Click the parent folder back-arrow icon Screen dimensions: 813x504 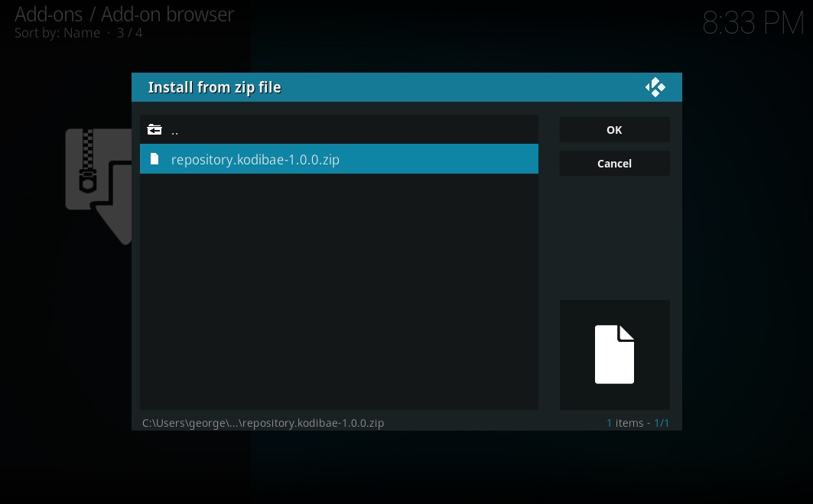154,130
